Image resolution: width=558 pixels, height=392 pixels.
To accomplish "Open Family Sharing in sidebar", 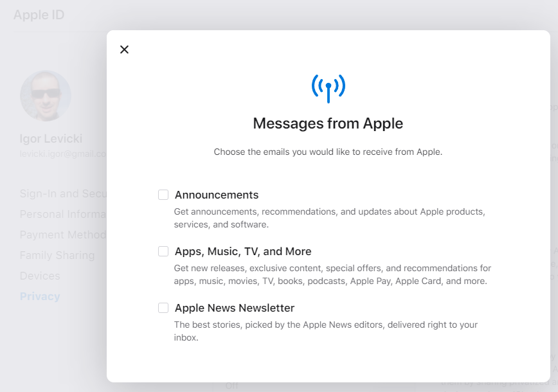I will (x=57, y=255).
